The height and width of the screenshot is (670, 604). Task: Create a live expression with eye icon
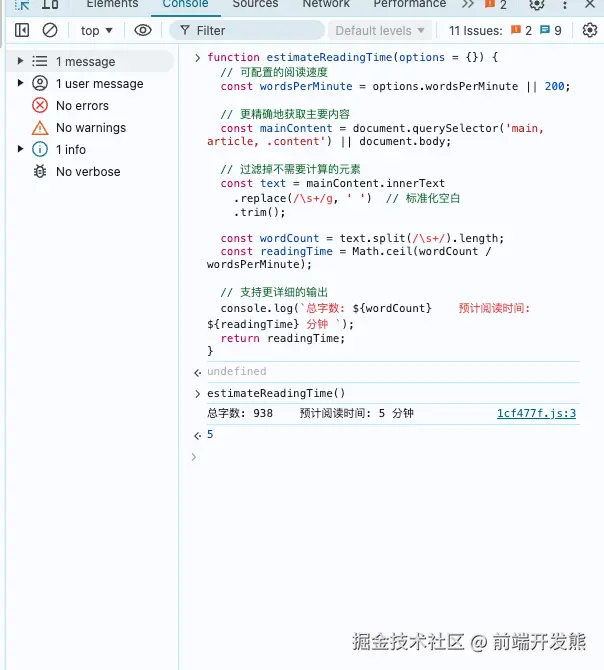pyautogui.click(x=143, y=30)
